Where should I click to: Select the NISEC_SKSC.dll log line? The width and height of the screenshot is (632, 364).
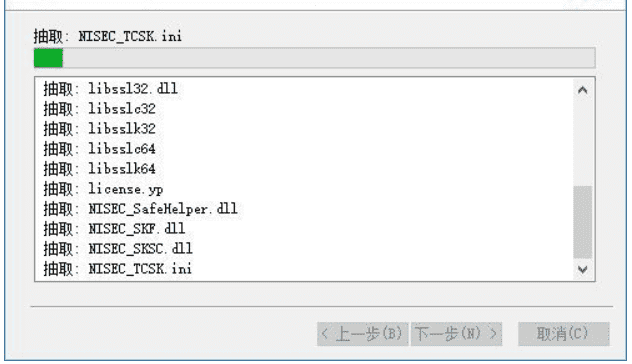[118, 249]
